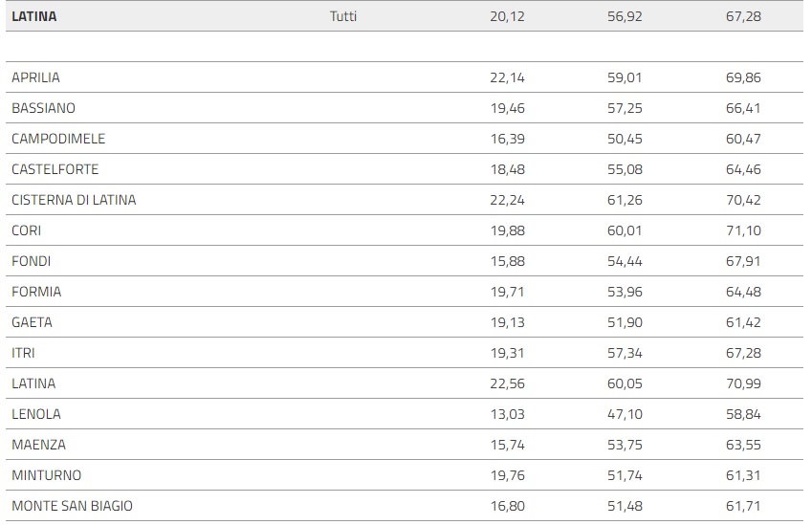Click the 20,12 value in header row
Screen dimensions: 812x525
point(507,16)
